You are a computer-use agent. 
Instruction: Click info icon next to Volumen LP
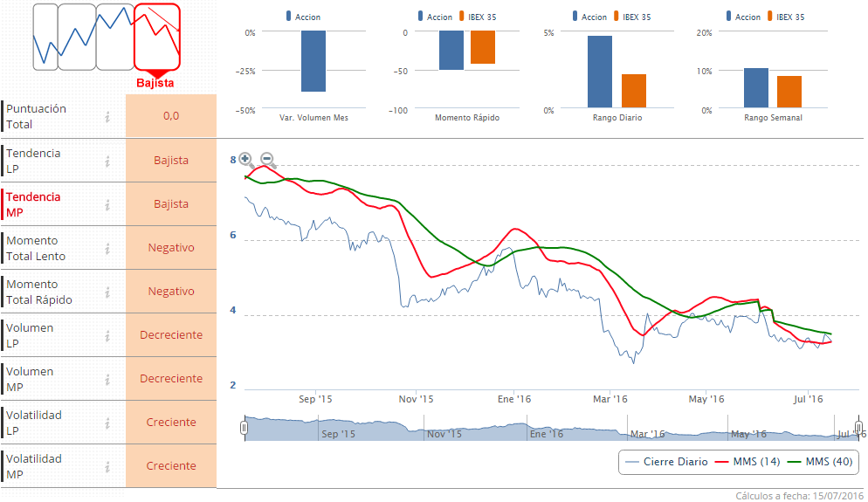click(x=107, y=335)
